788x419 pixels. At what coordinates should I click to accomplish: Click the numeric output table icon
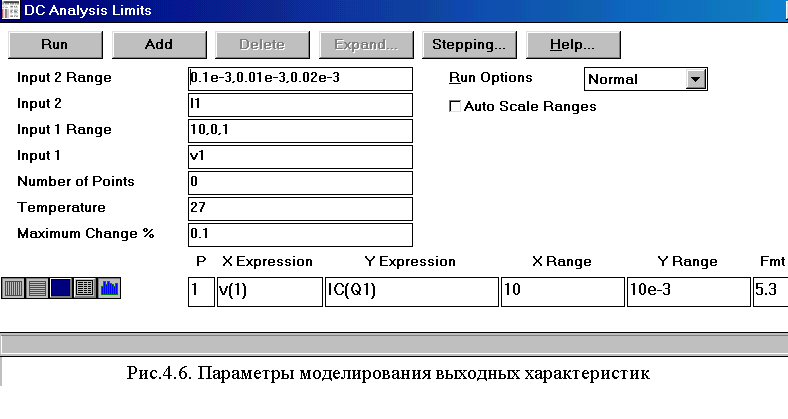84,288
